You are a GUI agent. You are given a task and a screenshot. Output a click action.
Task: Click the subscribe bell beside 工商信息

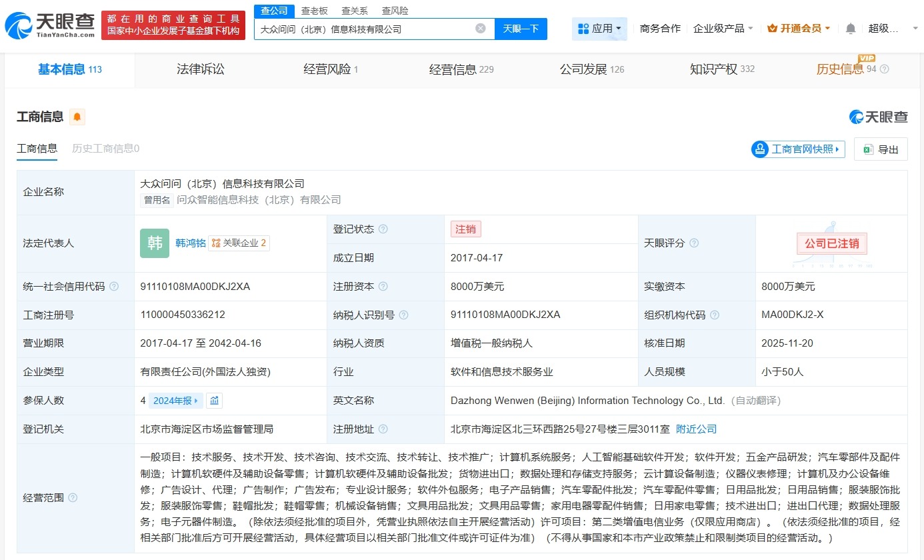click(x=76, y=117)
